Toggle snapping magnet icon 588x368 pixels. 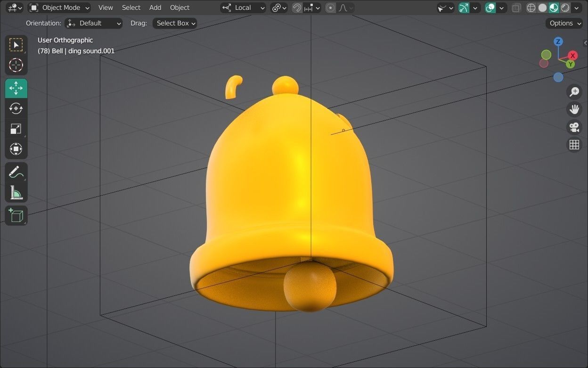tap(297, 8)
